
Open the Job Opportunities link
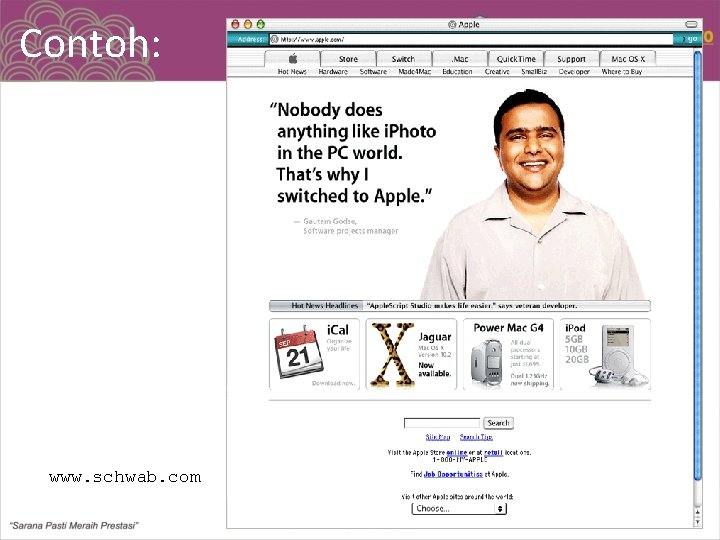[453, 474]
